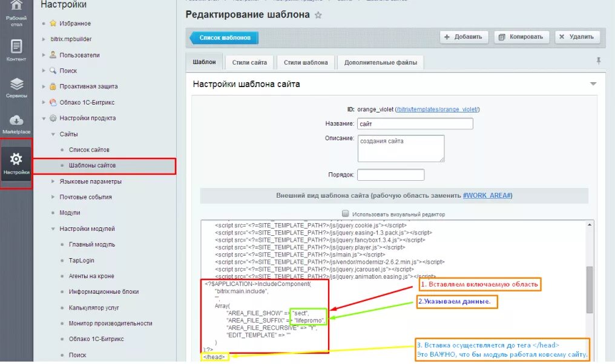Screen dimensions: 615x364
Task: Expand the Почтовые события node arrow
Action: click(53, 197)
